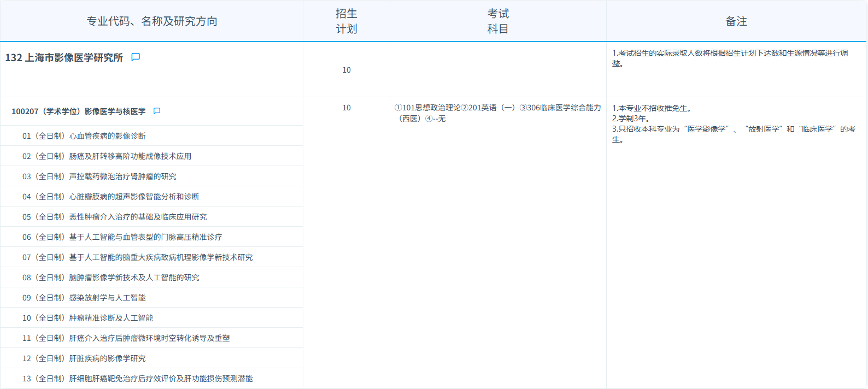Click the 考试科目 column header
Image resolution: width=868 pixels, height=389 pixels.
click(x=497, y=21)
